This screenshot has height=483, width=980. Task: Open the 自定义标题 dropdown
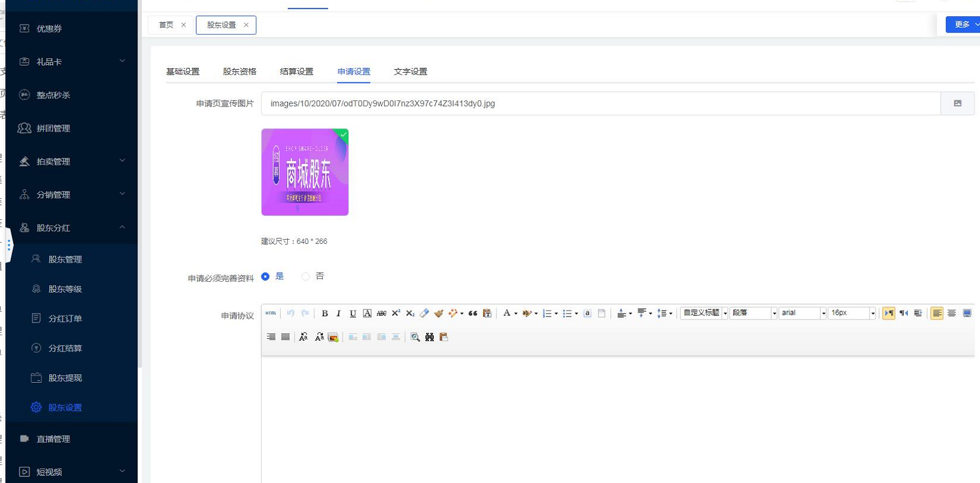click(x=725, y=313)
